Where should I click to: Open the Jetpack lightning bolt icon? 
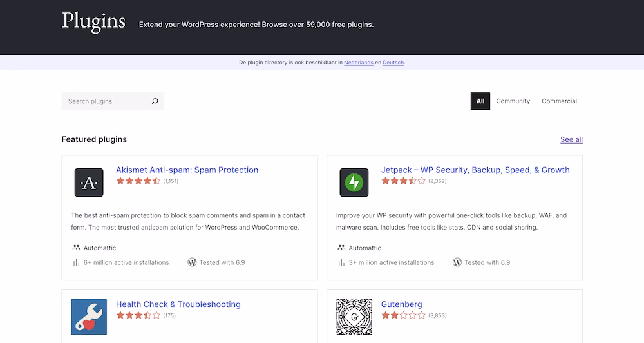click(x=354, y=182)
